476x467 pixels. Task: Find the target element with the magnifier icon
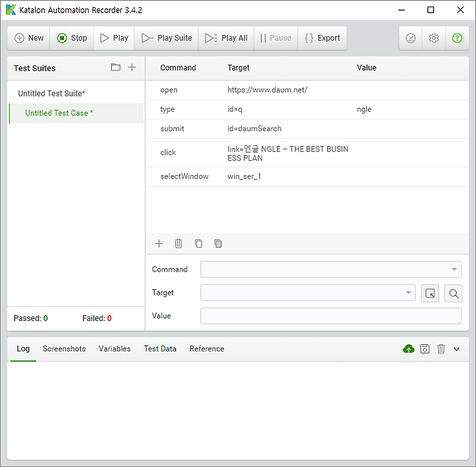(x=454, y=293)
